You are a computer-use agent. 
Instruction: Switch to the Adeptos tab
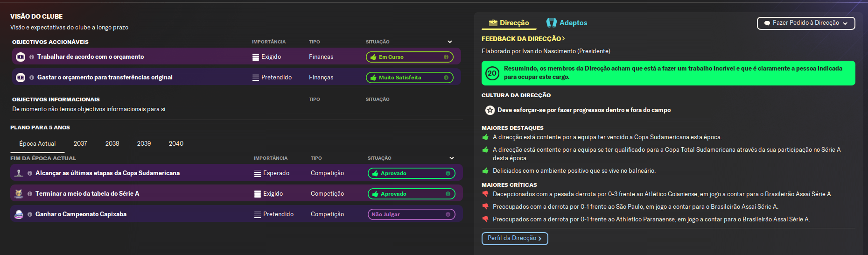coord(567,23)
